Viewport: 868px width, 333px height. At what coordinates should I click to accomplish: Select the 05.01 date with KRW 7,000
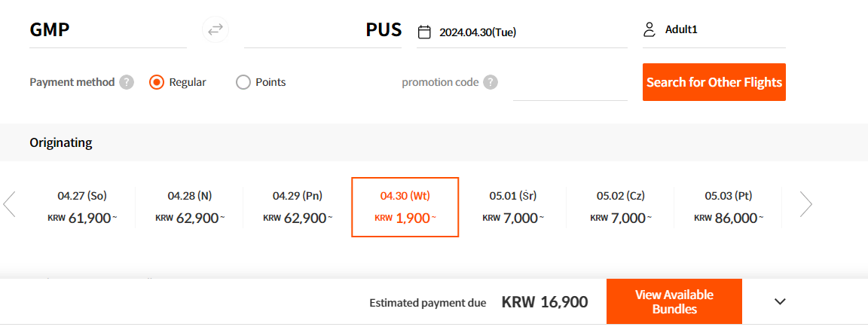coord(512,207)
